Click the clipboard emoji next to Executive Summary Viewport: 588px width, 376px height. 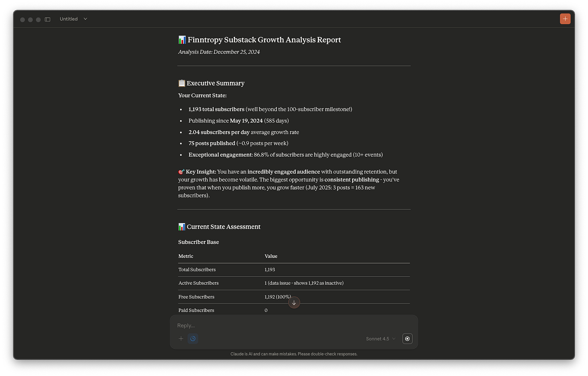[x=182, y=83]
